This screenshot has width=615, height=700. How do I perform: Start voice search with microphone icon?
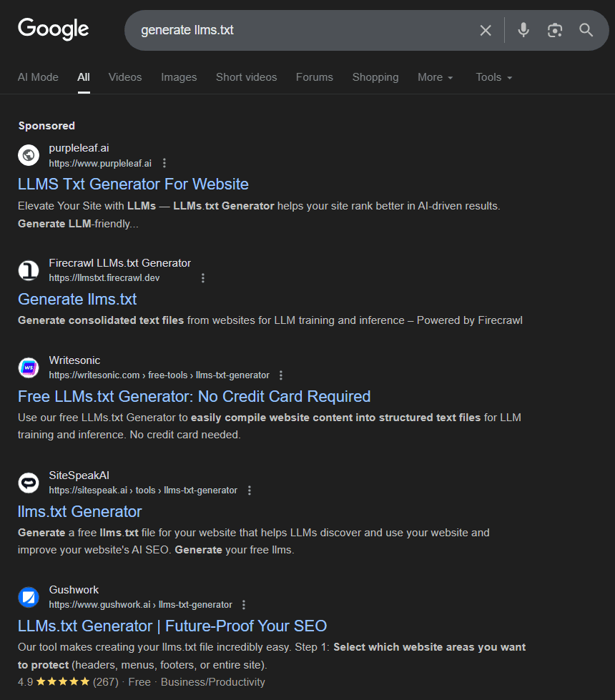[x=523, y=30]
